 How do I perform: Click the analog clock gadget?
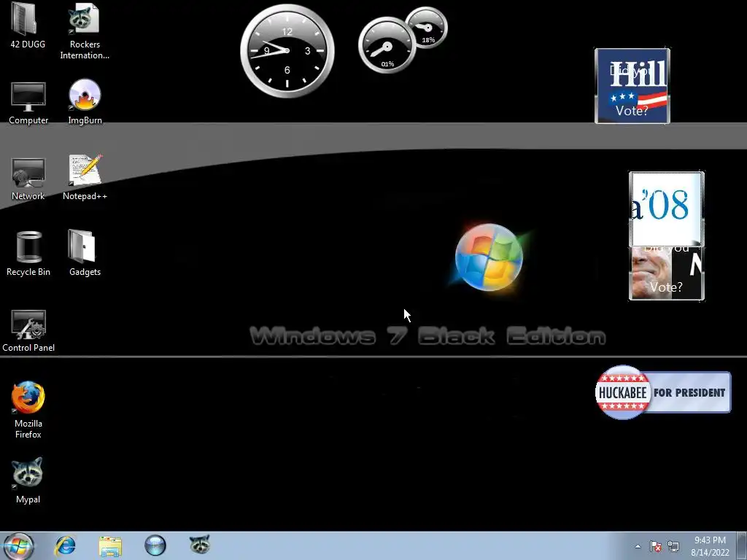point(287,51)
